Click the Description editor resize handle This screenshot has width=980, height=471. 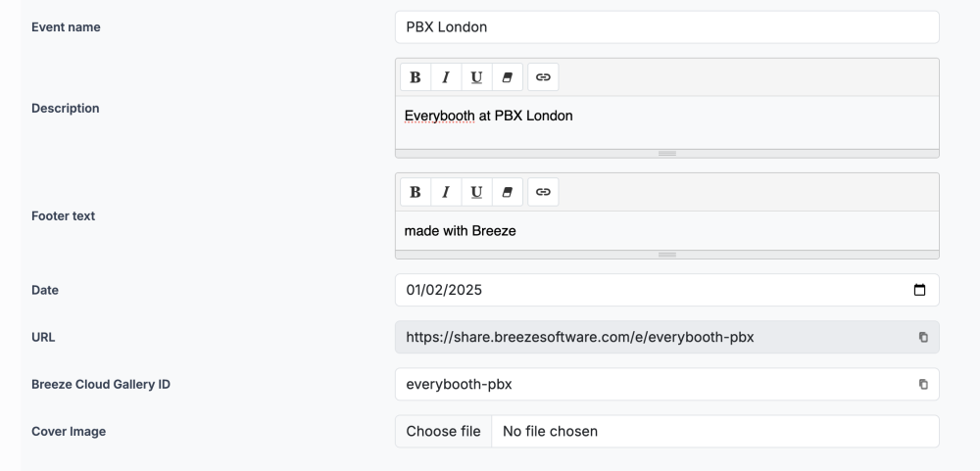[x=666, y=154]
